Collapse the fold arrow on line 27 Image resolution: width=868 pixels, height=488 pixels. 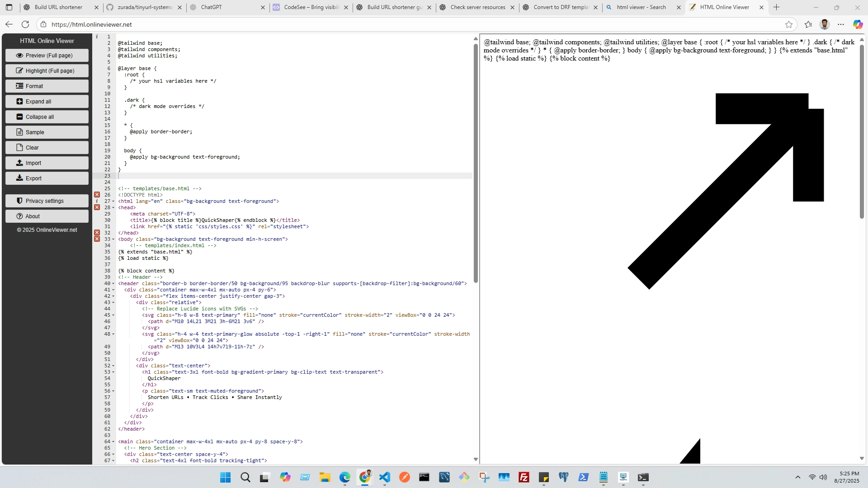(x=113, y=202)
